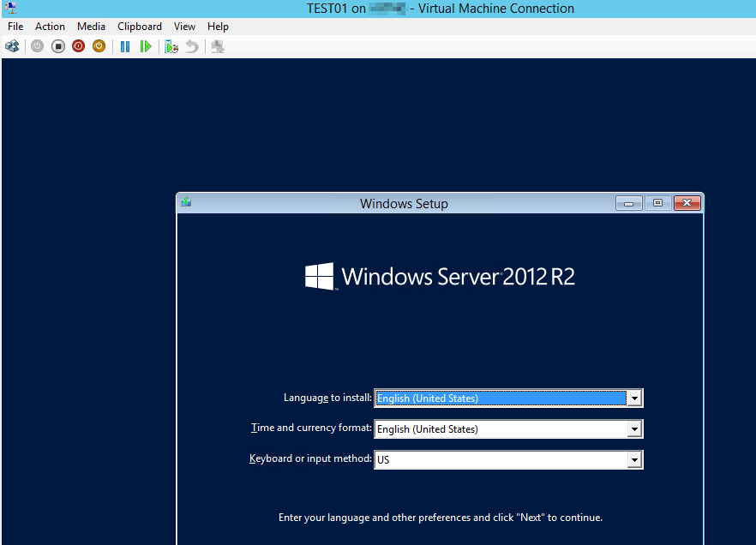Turn off the virtual machine

tap(58, 46)
